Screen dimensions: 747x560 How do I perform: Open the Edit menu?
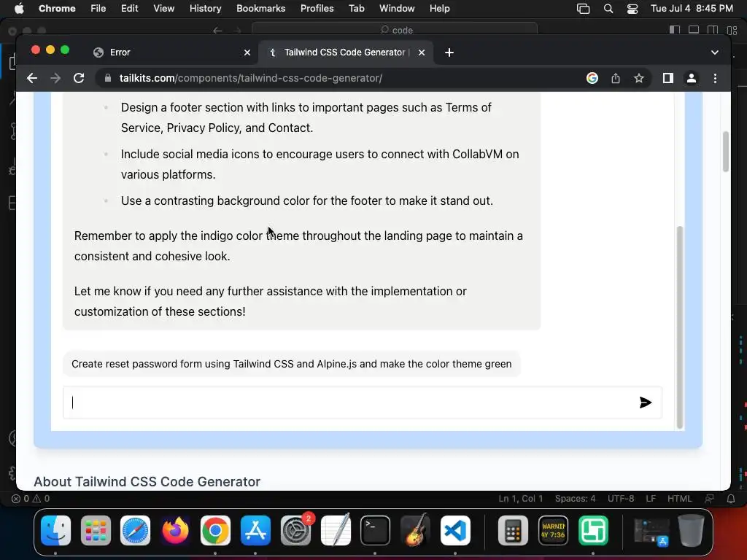[x=129, y=8]
